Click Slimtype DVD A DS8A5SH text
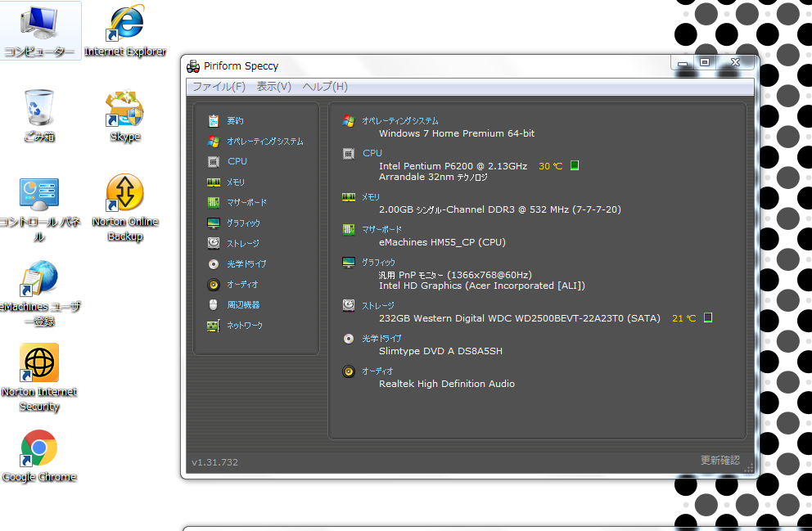Image resolution: width=812 pixels, height=531 pixels. (440, 351)
